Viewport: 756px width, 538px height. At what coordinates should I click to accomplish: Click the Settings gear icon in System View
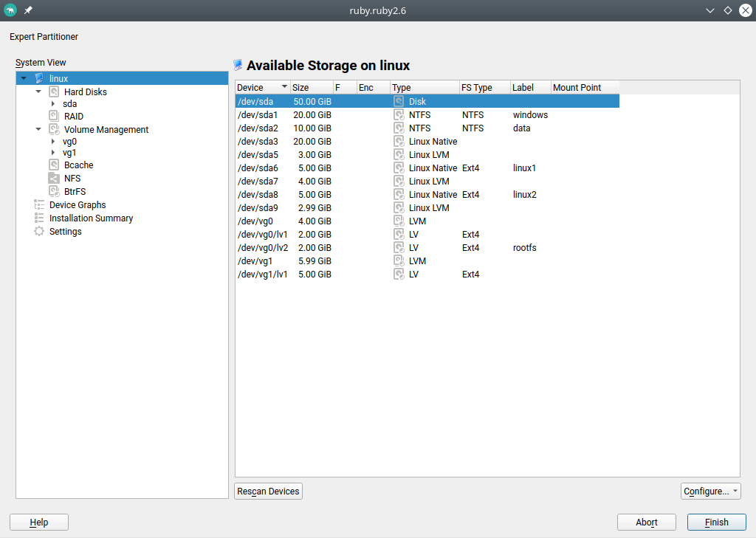[x=39, y=231]
